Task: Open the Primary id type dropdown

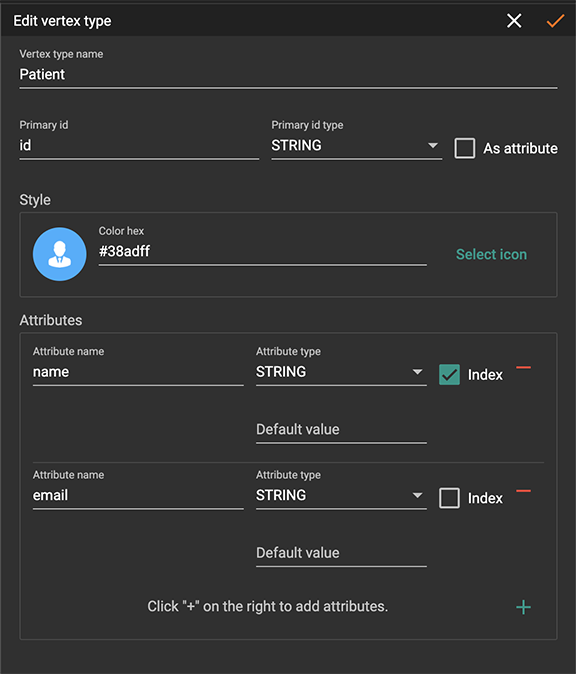Action: point(356,146)
